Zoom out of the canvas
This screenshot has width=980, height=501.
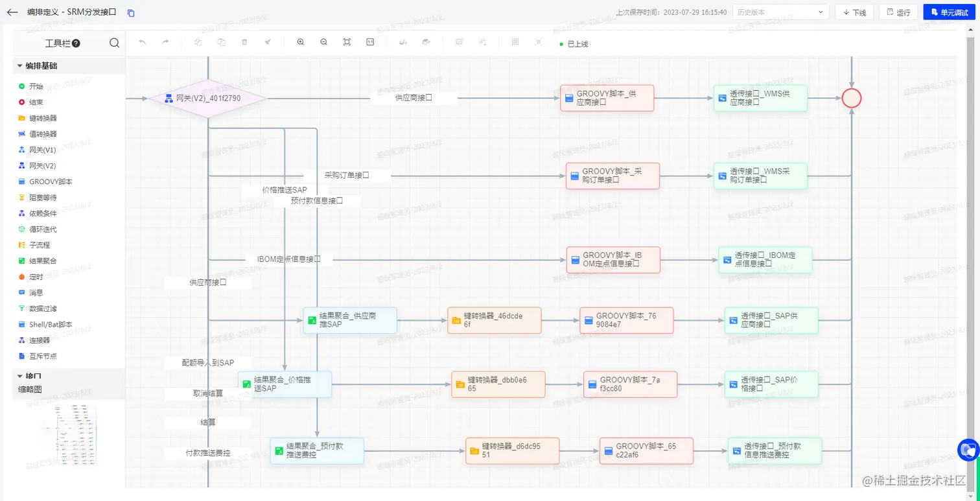323,42
